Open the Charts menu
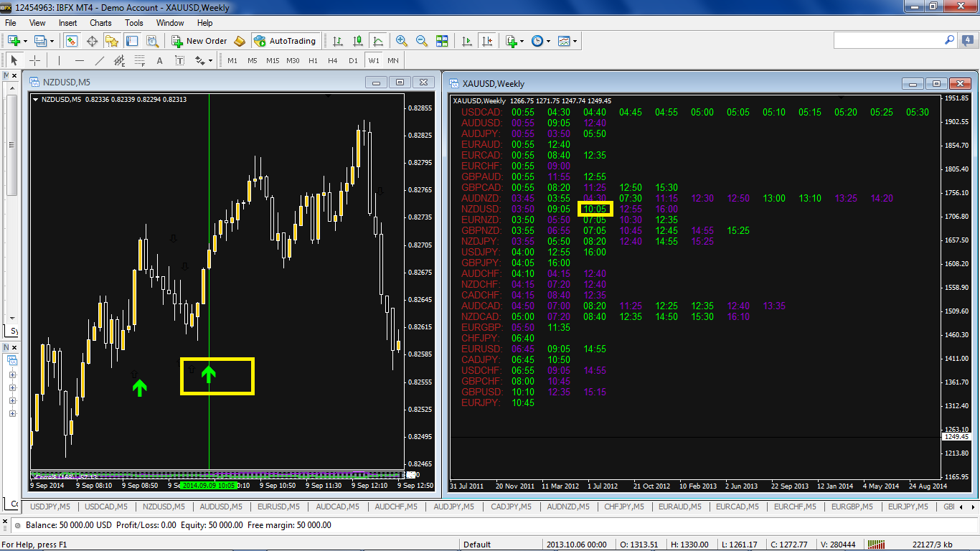Screen dimensions: 980x551 click(100, 23)
